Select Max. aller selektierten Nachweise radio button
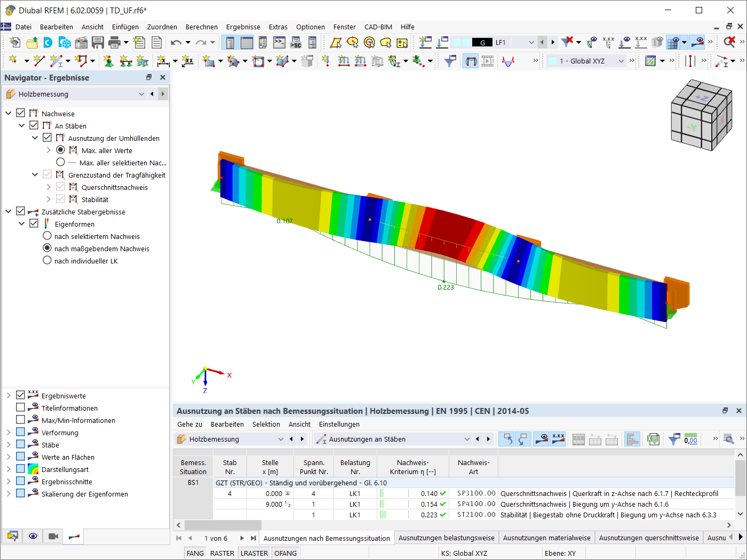Viewport: 747px width, 560px height. (x=60, y=162)
